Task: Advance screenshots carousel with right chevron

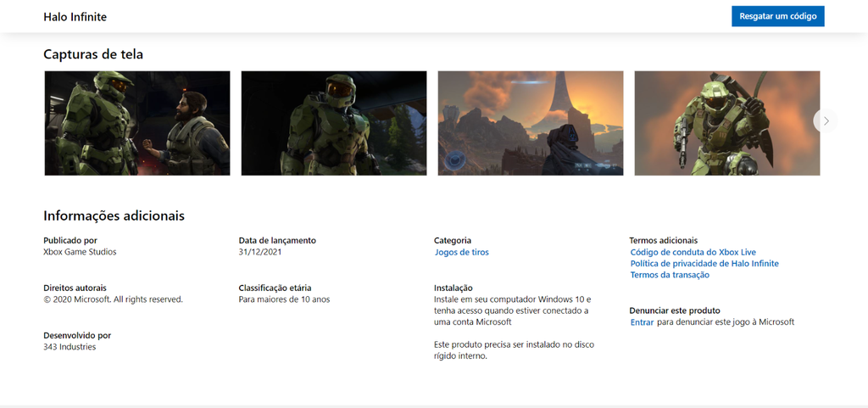Action: [826, 120]
